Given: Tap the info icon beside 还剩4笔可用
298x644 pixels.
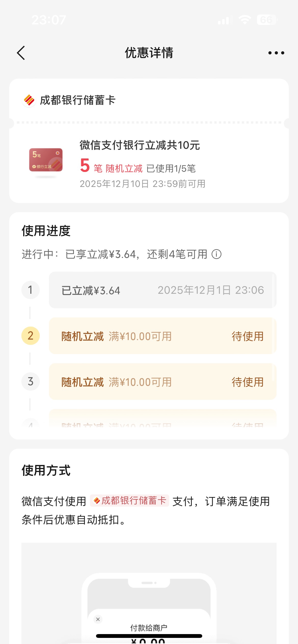Looking at the screenshot, I should click(216, 254).
